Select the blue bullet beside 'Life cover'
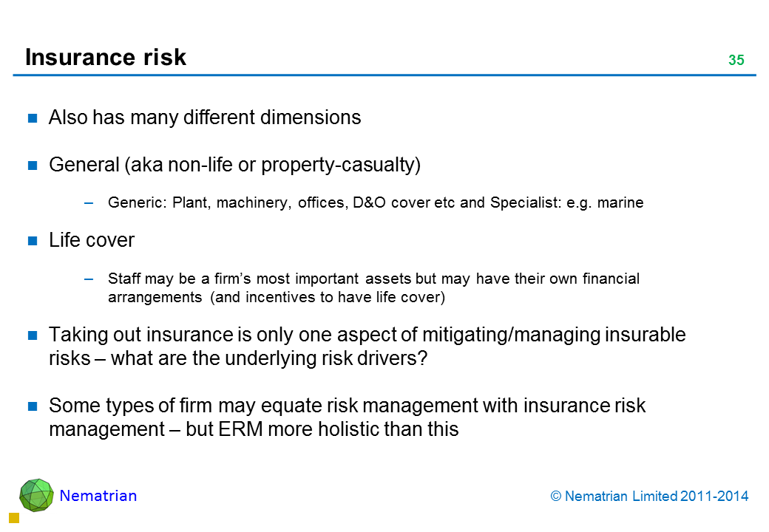The width and height of the screenshot is (769, 532). click(33, 241)
